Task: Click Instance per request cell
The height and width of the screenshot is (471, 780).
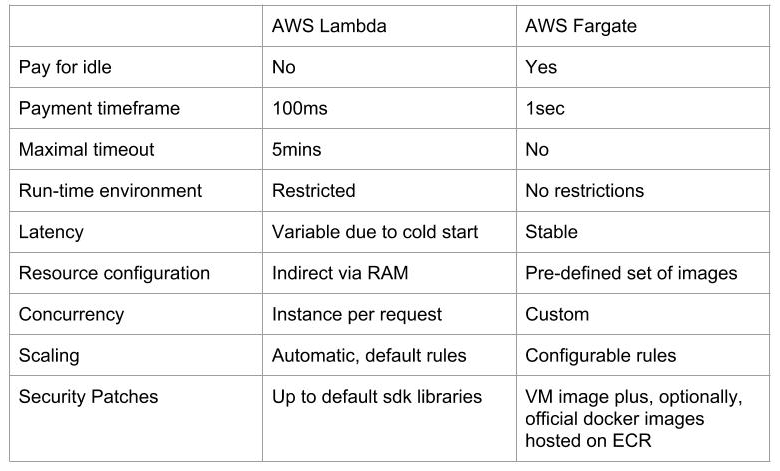Action: point(357,314)
